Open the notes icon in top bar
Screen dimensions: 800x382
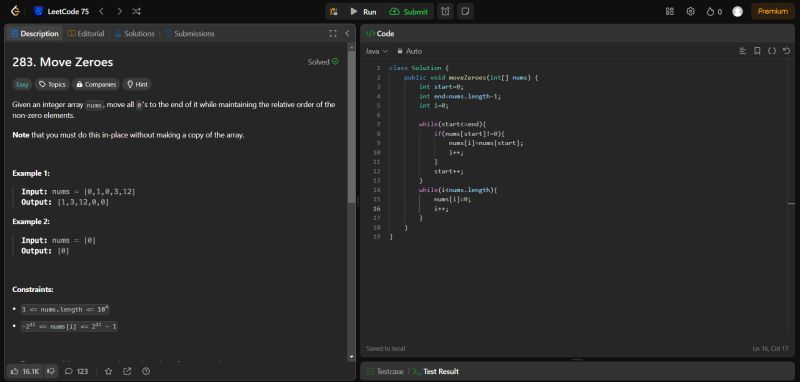[465, 11]
